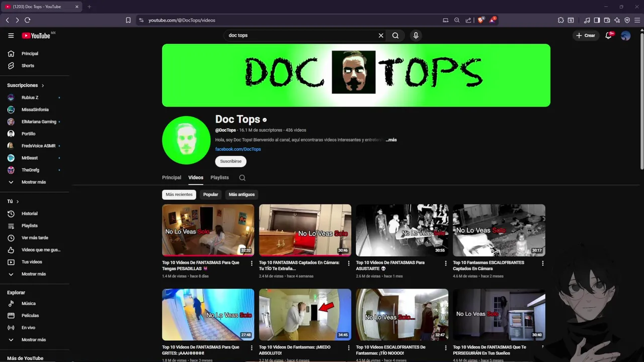
Task: Expand channel description with ...más
Action: pos(391,140)
